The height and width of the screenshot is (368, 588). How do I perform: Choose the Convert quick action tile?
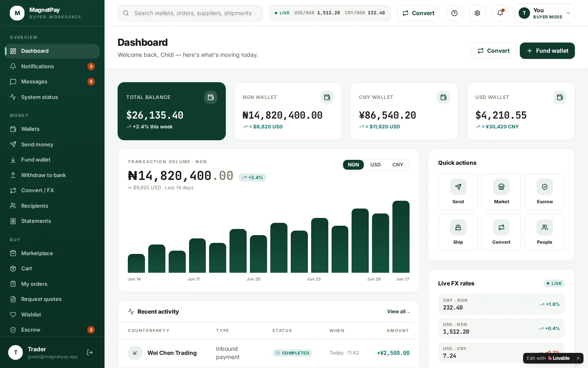click(x=501, y=232)
